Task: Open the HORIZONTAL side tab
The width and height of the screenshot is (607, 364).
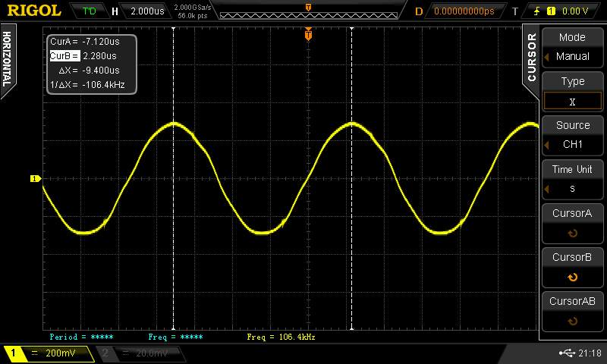Action: 8,59
